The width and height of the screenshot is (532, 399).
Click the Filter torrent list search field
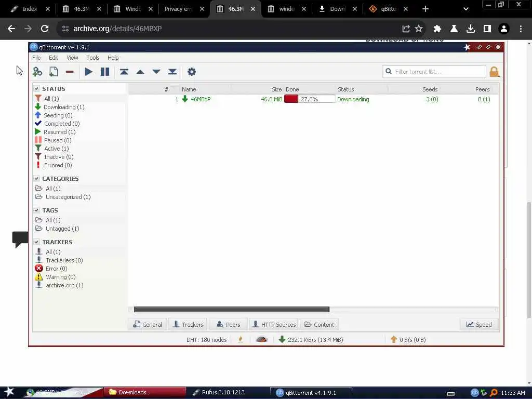point(434,72)
